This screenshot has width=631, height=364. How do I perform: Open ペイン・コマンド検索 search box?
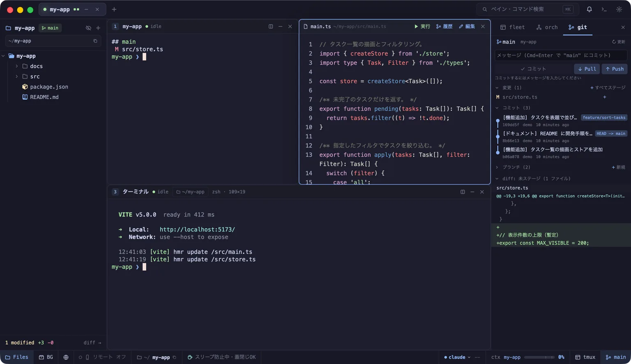(x=527, y=9)
